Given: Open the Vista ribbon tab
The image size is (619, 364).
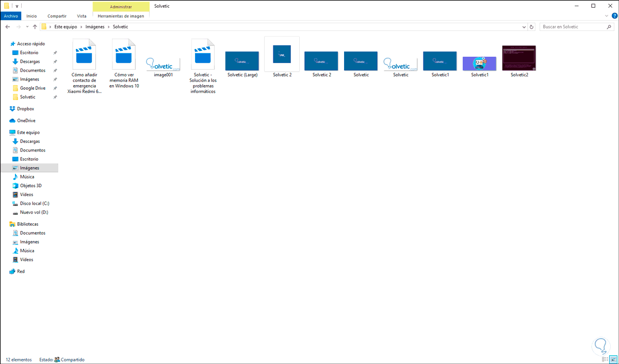Looking at the screenshot, I should tap(82, 16).
